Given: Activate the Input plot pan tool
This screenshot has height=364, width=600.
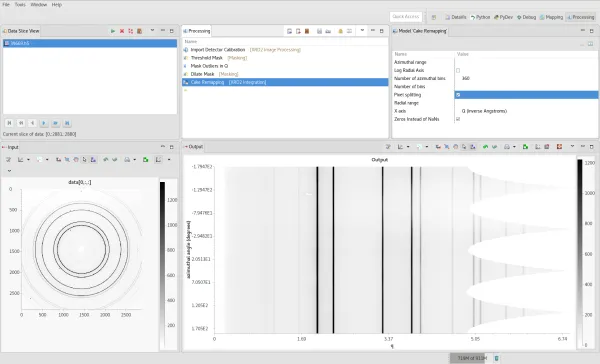Looking at the screenshot, I should 76,160.
